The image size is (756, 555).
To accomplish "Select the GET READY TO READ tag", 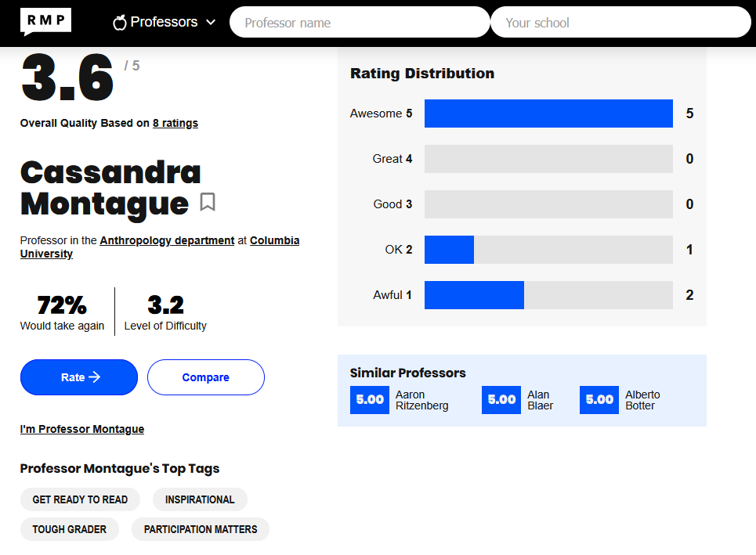I will coord(80,499).
